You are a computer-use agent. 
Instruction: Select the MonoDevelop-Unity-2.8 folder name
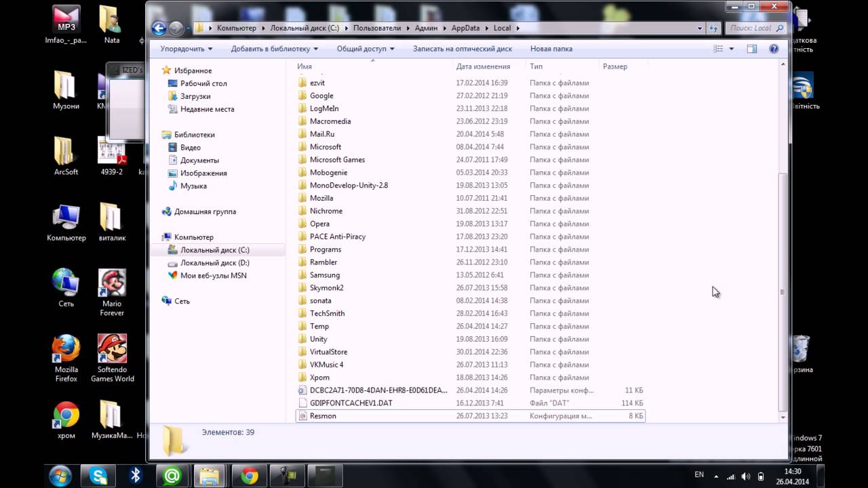[349, 185]
